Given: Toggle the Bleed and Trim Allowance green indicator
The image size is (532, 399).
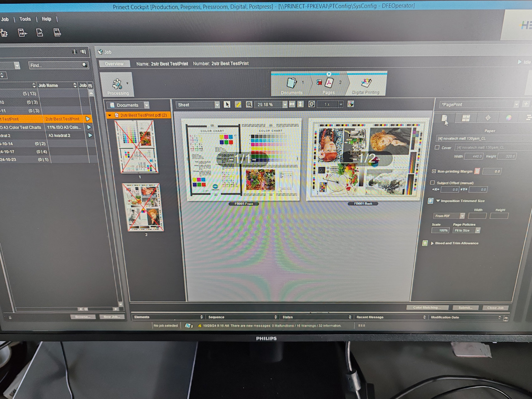Looking at the screenshot, I should (x=425, y=243).
